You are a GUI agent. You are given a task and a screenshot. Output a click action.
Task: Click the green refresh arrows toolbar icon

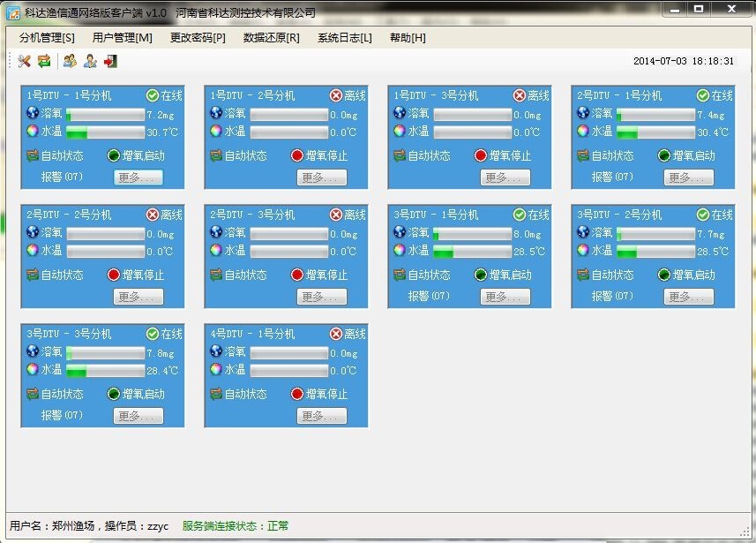44,61
